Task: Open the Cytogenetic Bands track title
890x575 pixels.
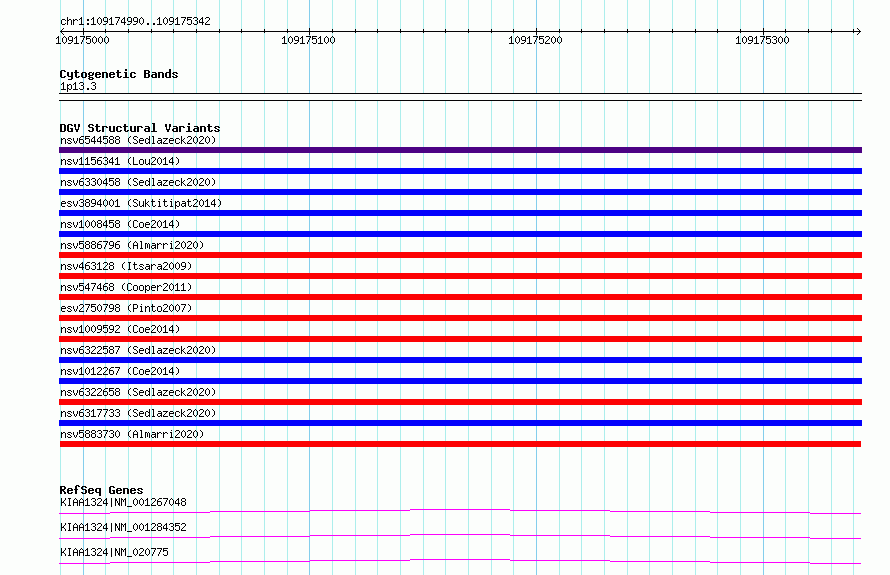Action: (x=119, y=74)
